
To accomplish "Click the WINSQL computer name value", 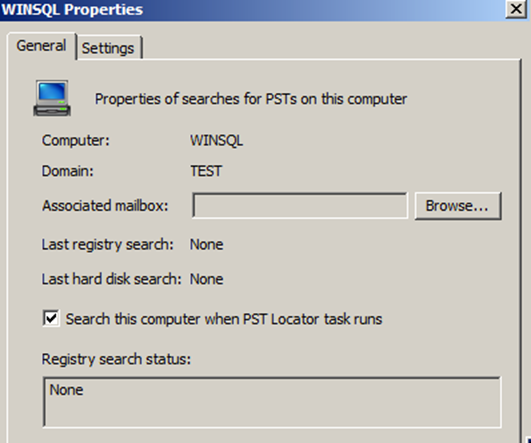I will (x=216, y=141).
